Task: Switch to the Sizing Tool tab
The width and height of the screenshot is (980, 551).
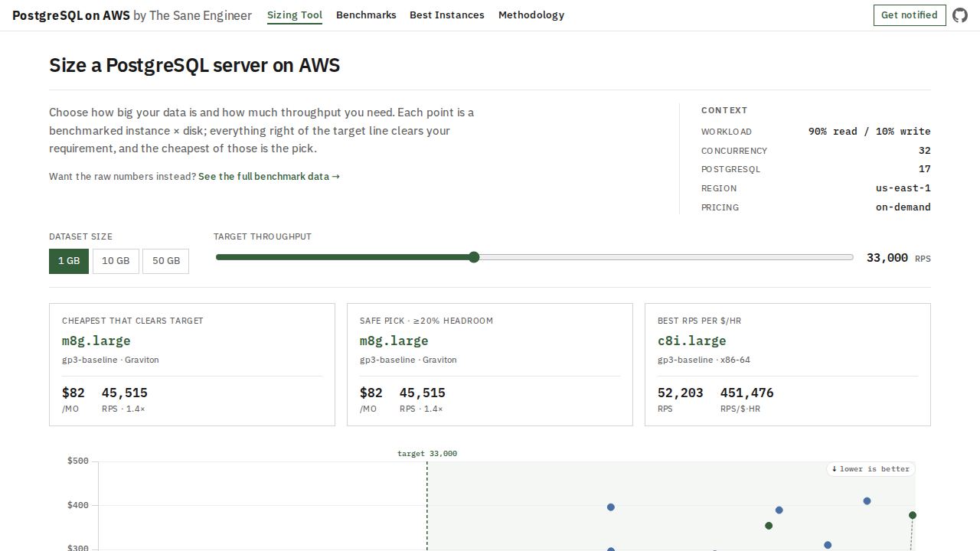Action: click(295, 15)
